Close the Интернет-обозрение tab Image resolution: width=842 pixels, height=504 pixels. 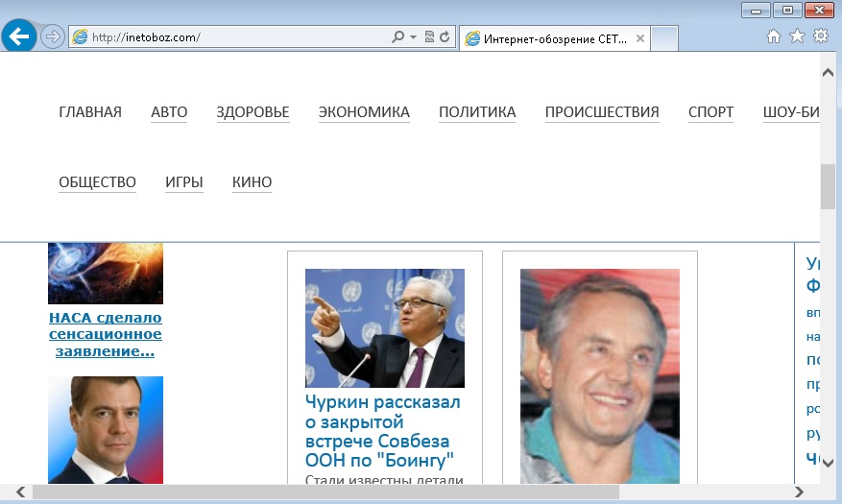click(x=640, y=38)
